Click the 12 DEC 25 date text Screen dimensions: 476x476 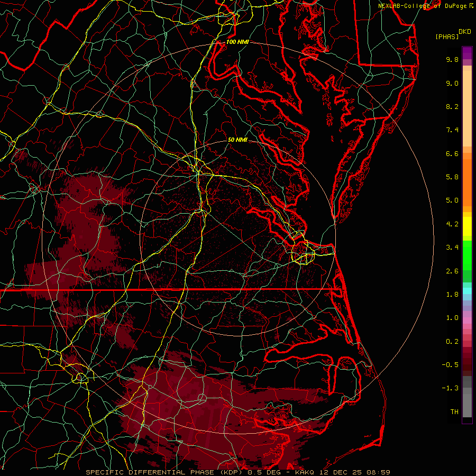pyautogui.click(x=341, y=472)
